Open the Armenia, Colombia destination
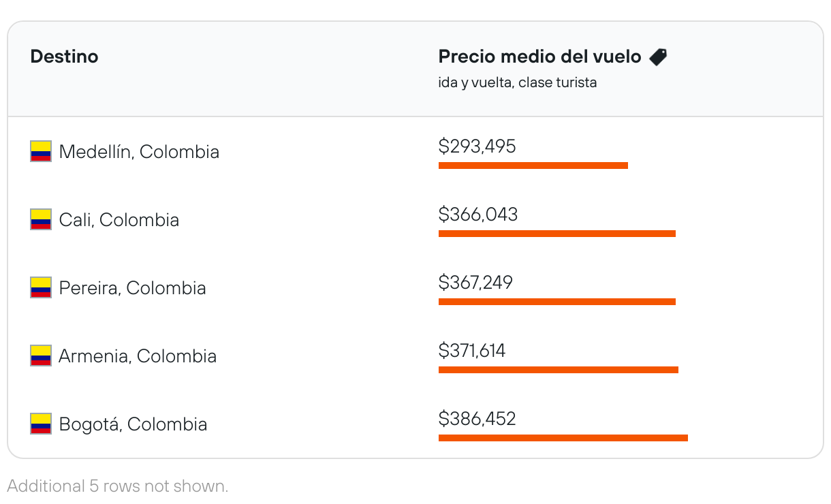 click(x=138, y=356)
